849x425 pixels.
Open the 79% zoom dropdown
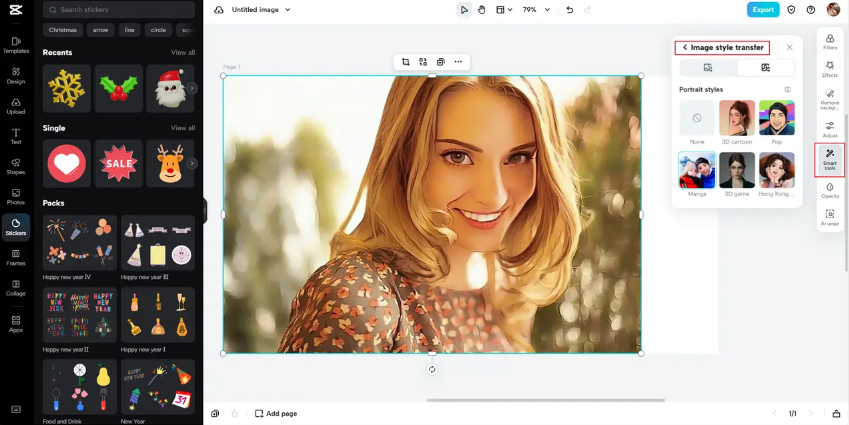(x=536, y=10)
